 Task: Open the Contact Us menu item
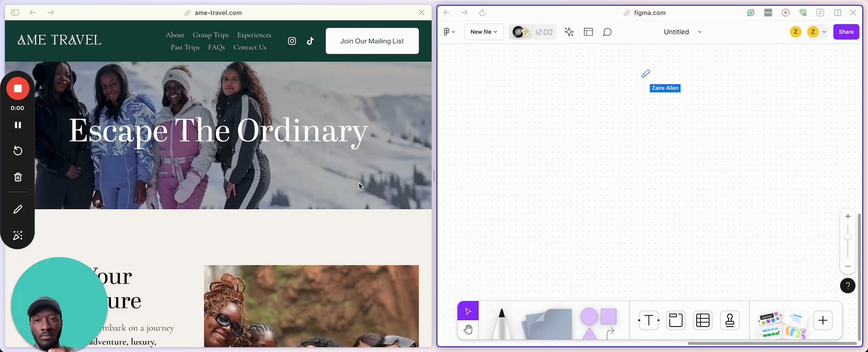[x=250, y=47]
